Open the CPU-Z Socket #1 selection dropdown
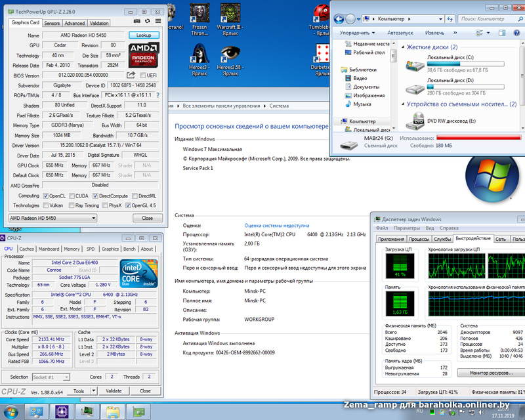 click(x=51, y=377)
